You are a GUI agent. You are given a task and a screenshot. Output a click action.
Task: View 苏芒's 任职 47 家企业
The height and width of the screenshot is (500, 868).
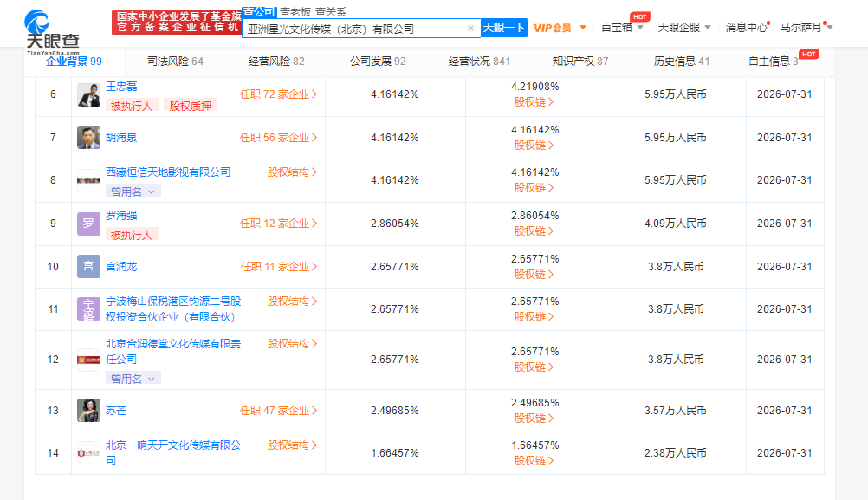pos(278,411)
